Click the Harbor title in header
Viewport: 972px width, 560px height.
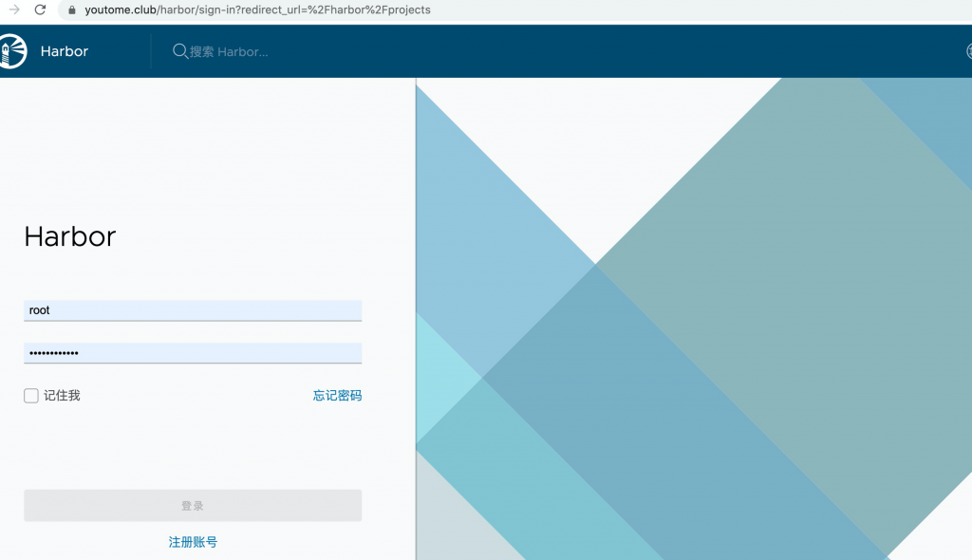coord(65,51)
